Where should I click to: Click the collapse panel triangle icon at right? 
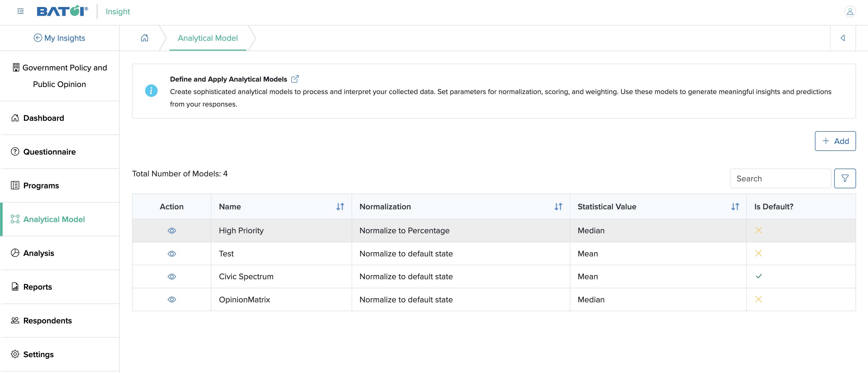pyautogui.click(x=843, y=38)
